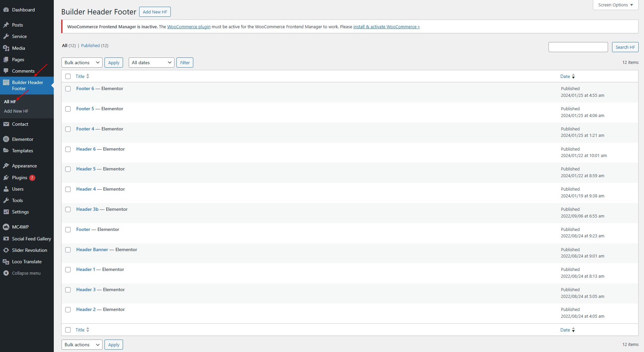This screenshot has width=644, height=352.
Task: Click the Collapse menu arrow icon
Action: point(6,273)
